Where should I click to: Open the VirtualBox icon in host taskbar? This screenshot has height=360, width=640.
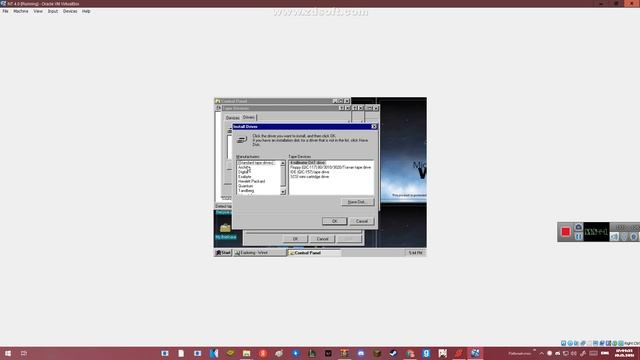[475, 353]
